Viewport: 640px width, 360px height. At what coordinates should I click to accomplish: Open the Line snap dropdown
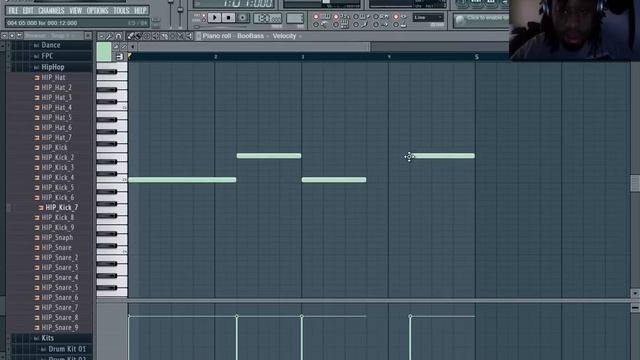428,18
